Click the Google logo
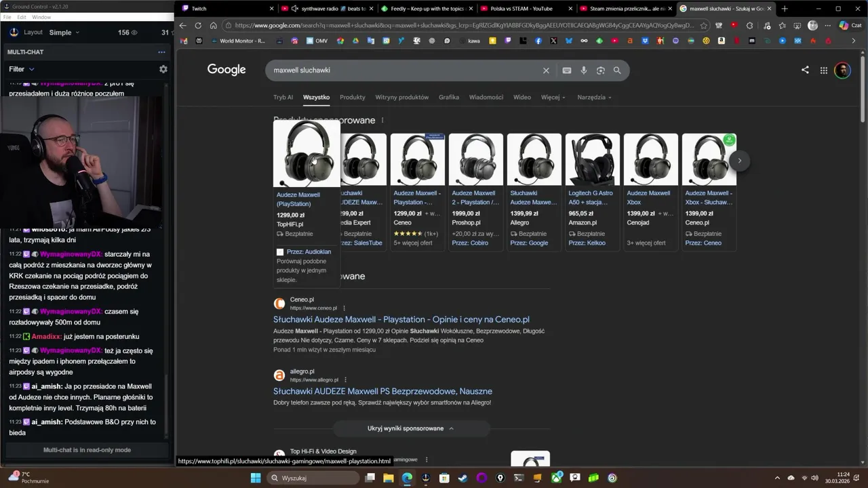Screen dimensions: 868x488 (226, 70)
